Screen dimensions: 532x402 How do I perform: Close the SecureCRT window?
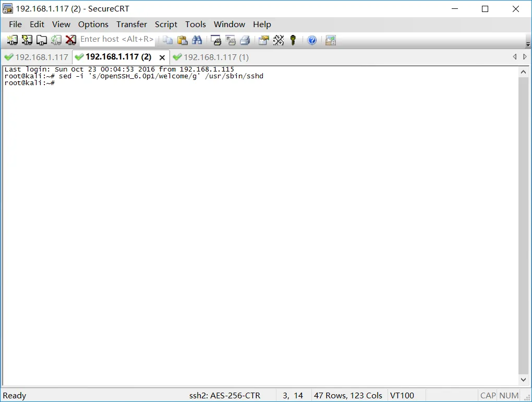(x=516, y=9)
